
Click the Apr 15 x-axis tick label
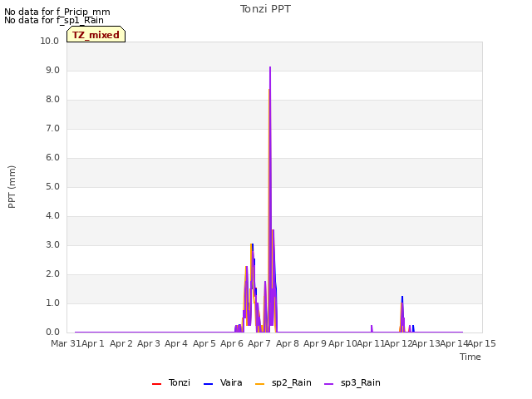click(x=482, y=343)
